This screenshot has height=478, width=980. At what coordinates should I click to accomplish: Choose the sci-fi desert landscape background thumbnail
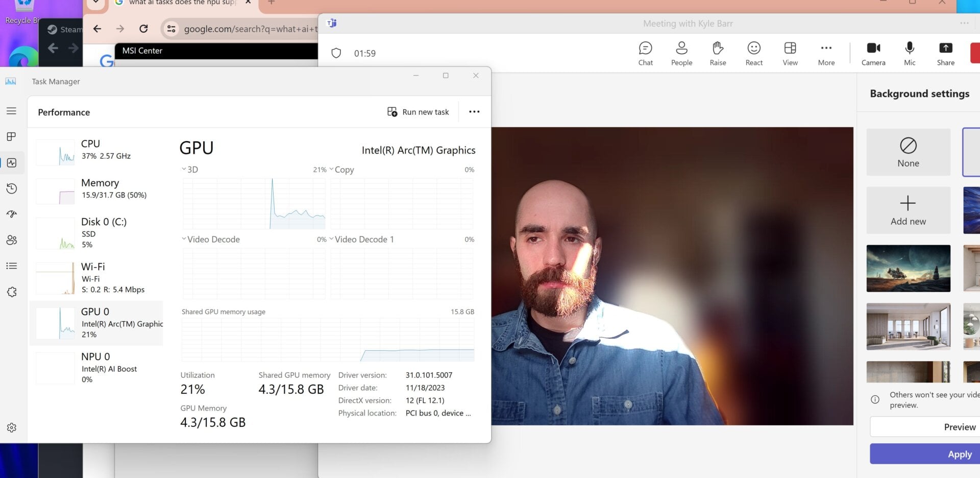908,269
